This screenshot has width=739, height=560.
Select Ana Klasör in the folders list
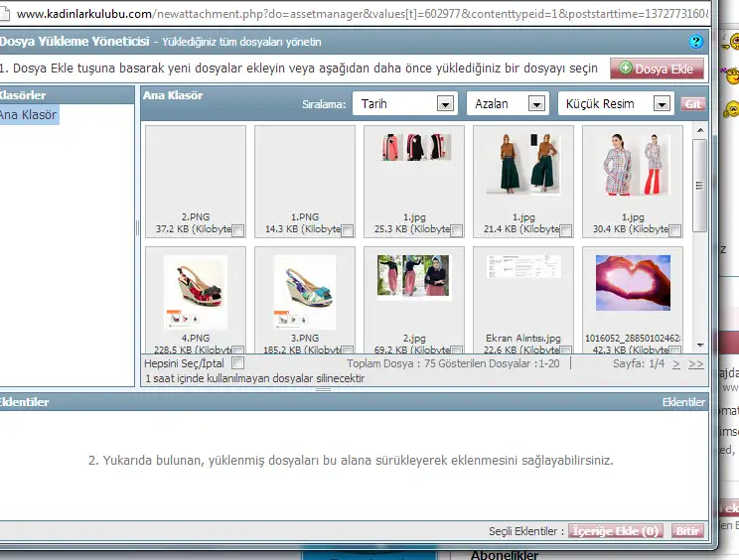pyautogui.click(x=30, y=115)
